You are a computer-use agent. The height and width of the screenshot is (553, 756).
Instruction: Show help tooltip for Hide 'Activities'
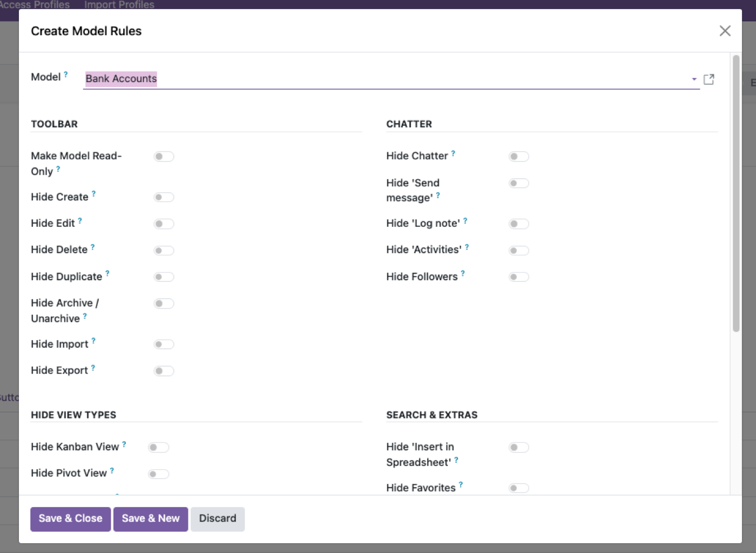pyautogui.click(x=467, y=247)
